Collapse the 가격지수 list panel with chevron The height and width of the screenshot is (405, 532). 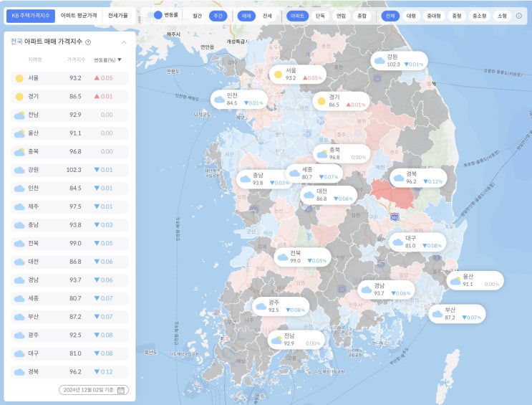124,42
